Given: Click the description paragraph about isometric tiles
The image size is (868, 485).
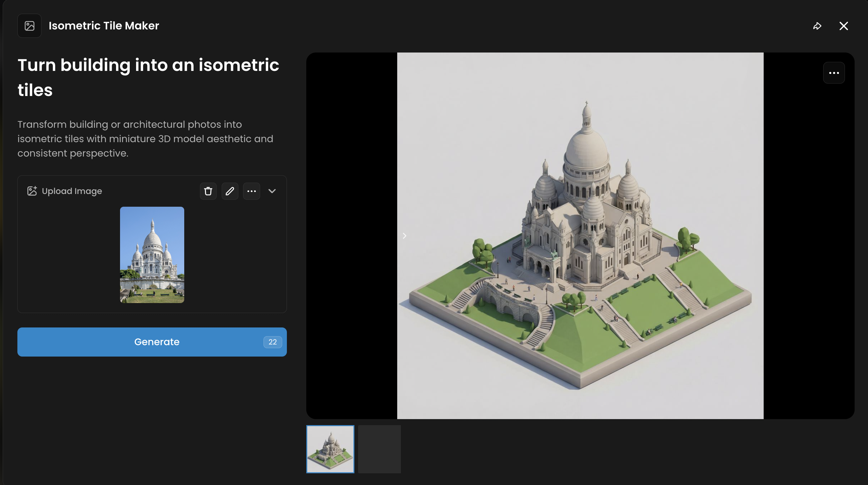Looking at the screenshot, I should tap(145, 139).
